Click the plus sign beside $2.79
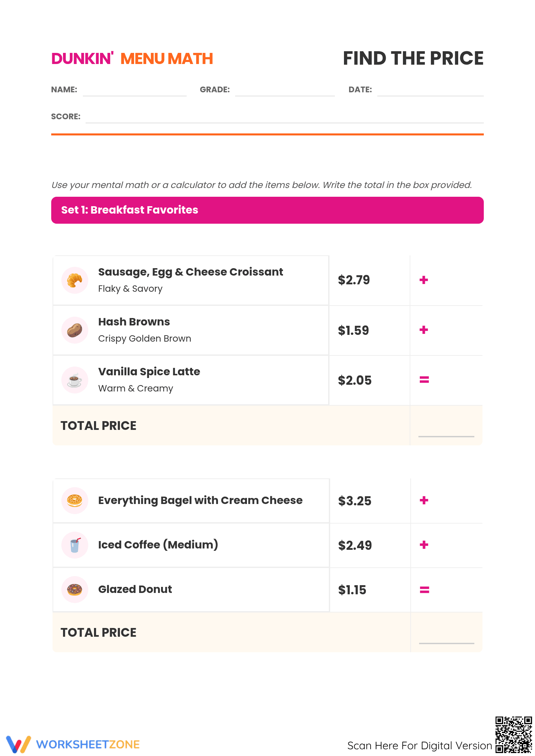Screen dimensions: 535x756 [x=424, y=280]
